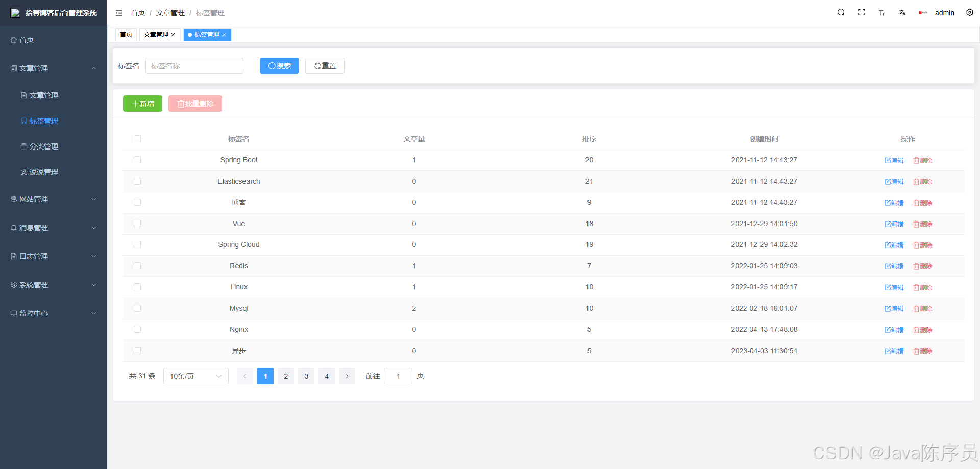This screenshot has width=980, height=469.
Task: Edit the Spring Cloud tag
Action: [x=894, y=245]
